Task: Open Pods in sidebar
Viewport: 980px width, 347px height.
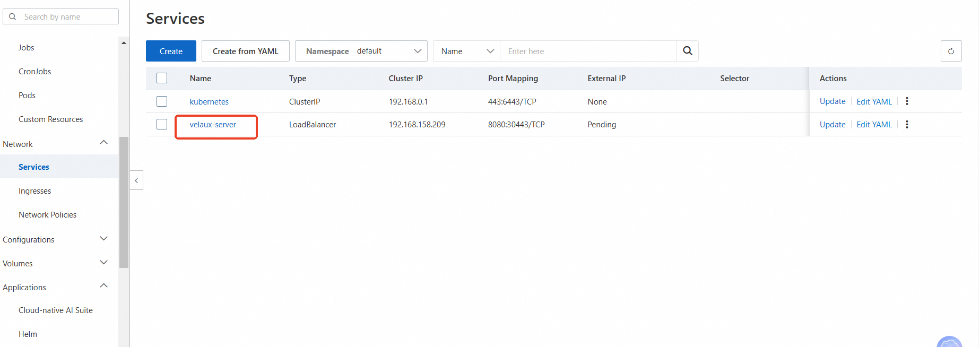Action: click(27, 96)
